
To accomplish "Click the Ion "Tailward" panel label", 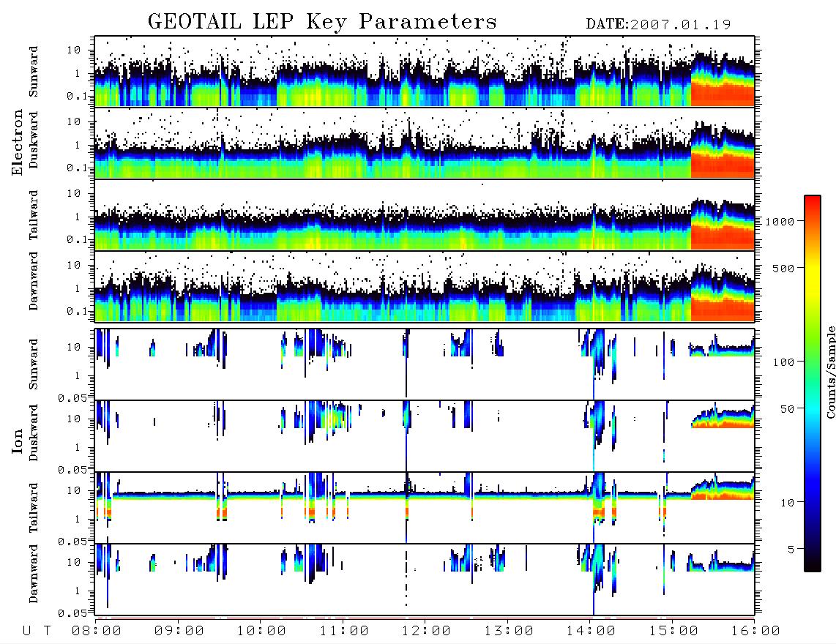I will [x=34, y=508].
